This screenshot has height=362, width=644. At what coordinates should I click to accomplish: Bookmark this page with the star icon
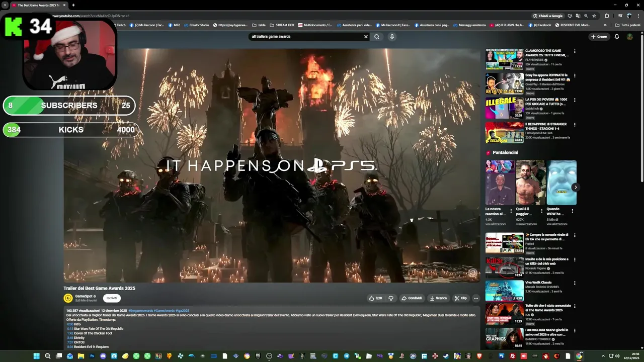[594, 16]
